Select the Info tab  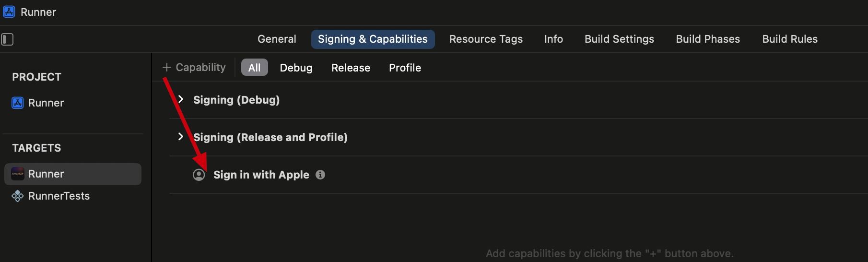pyautogui.click(x=553, y=39)
